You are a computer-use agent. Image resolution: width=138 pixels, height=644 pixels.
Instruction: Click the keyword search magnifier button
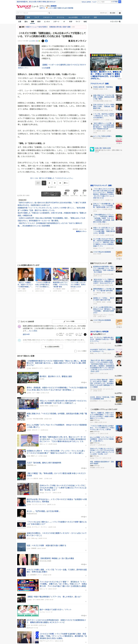(x=49, y=13)
